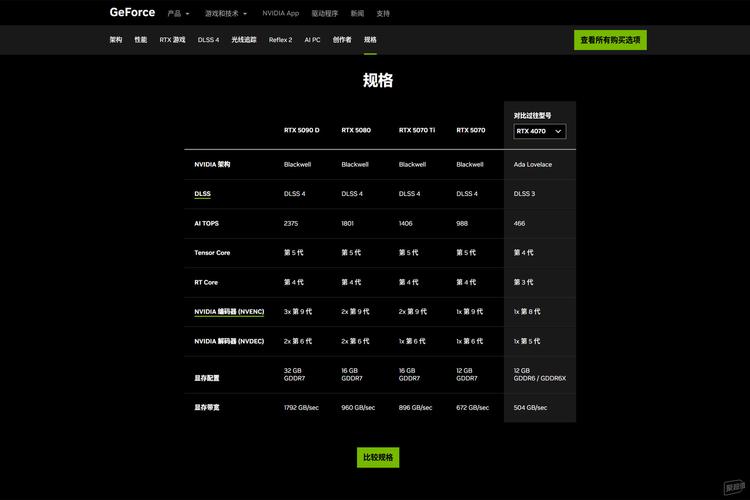
Task: Go to the 驱动程序 page
Action: click(x=325, y=14)
